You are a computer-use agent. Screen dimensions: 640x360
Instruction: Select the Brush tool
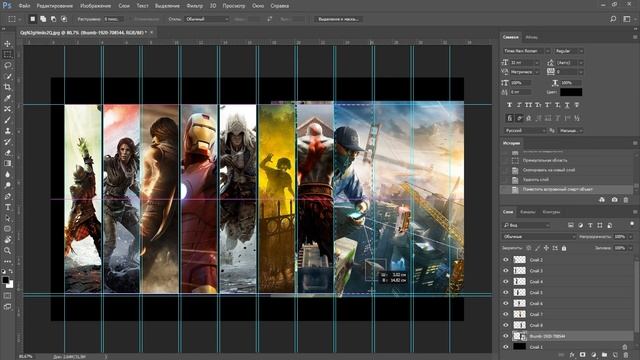7,120
